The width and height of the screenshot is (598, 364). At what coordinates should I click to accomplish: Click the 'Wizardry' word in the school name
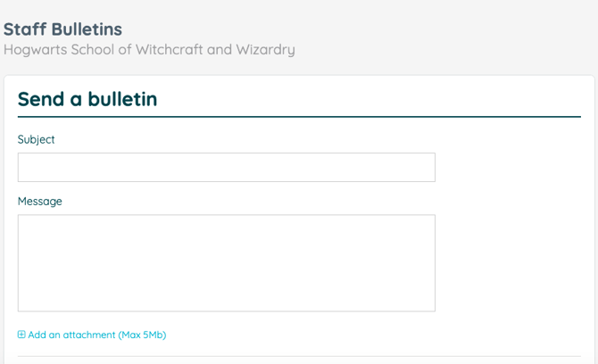265,50
